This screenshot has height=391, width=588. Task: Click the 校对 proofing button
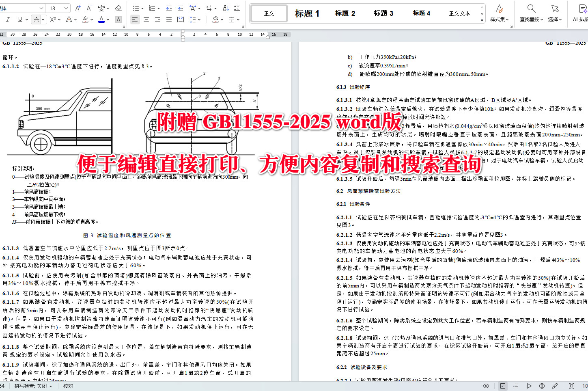[67, 386]
